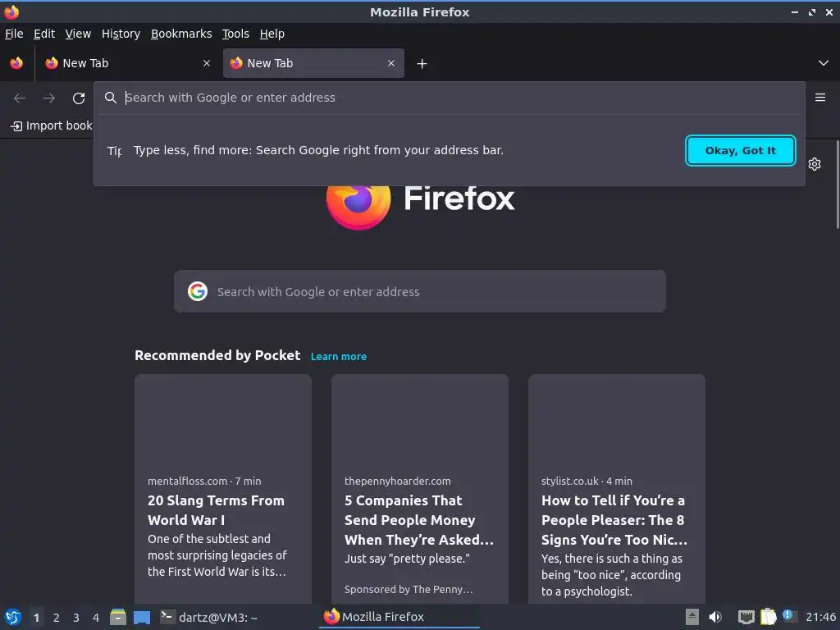The height and width of the screenshot is (630, 840).
Task: Click the Sponsored by The Penny… text
Action: (409, 589)
